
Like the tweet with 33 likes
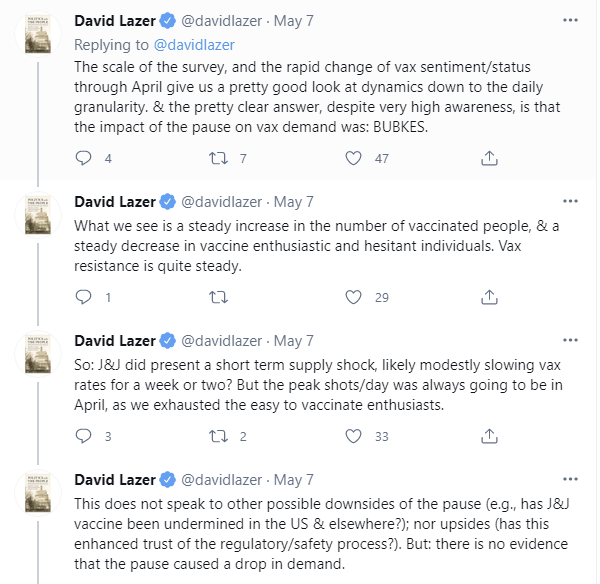point(352,436)
